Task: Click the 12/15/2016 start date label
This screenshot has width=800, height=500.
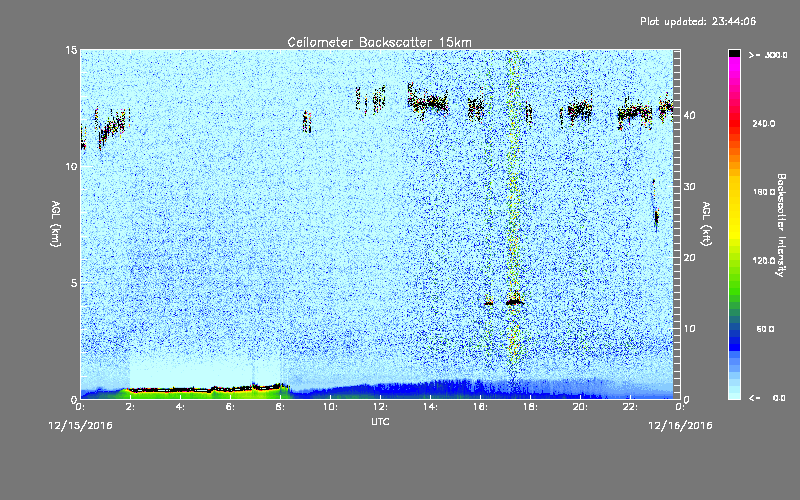Action: coord(81,426)
